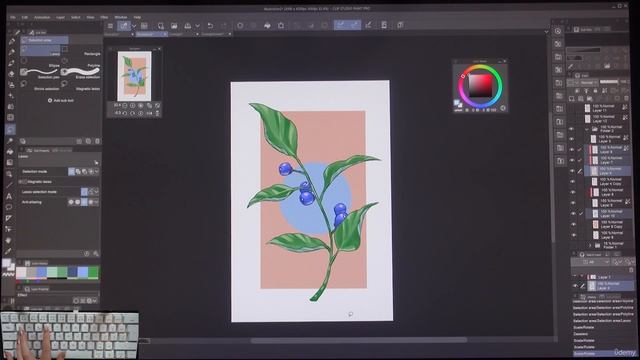
Task: Activate the Hand move tool
Action: coord(9,240)
